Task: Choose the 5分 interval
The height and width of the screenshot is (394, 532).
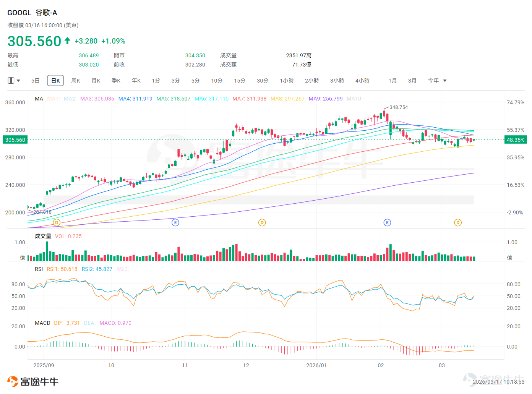Action: coord(196,81)
